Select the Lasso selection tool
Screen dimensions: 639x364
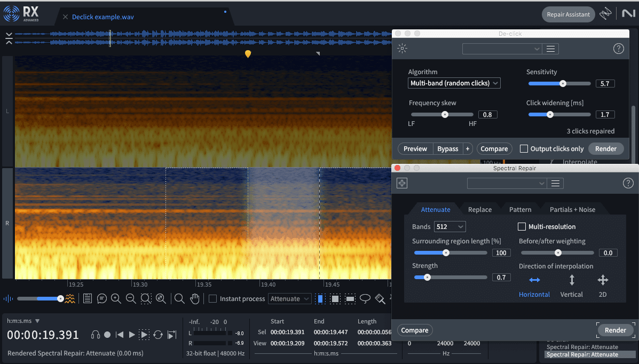(365, 299)
